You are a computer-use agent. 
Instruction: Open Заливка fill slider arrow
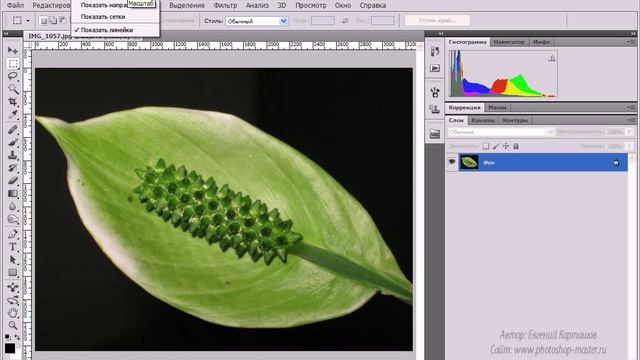click(x=629, y=146)
